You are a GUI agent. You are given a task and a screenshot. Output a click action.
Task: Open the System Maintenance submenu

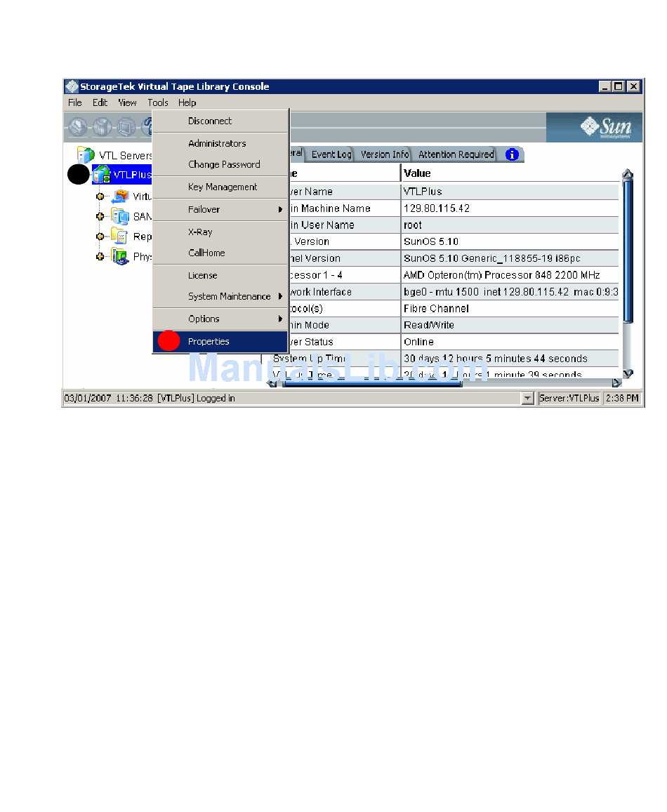(220, 296)
